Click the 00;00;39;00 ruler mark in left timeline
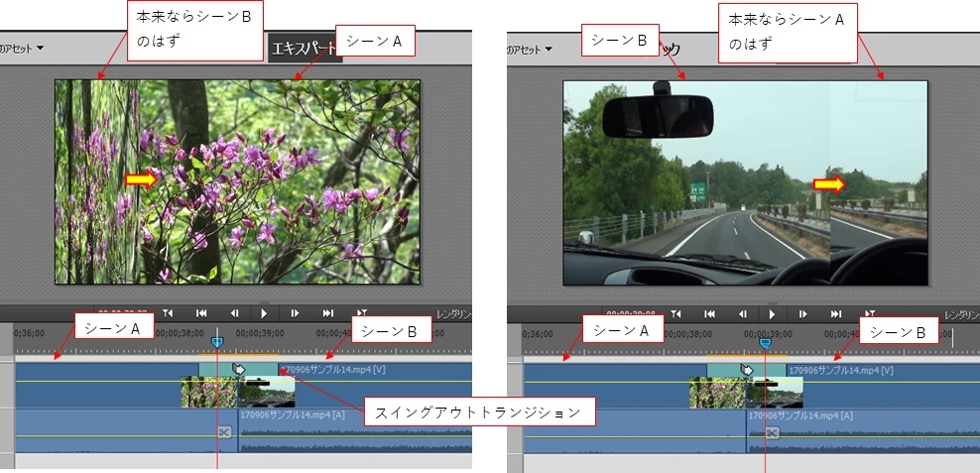The width and height of the screenshot is (980, 473). click(260, 333)
